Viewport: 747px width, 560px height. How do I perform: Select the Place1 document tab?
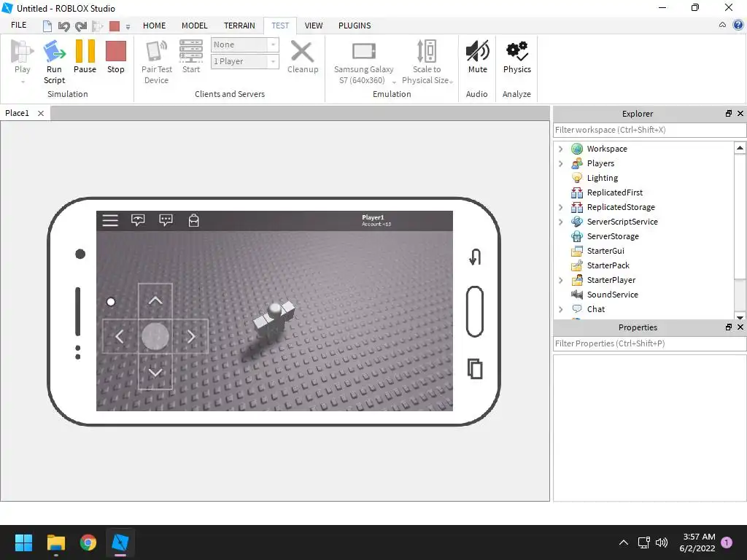18,113
